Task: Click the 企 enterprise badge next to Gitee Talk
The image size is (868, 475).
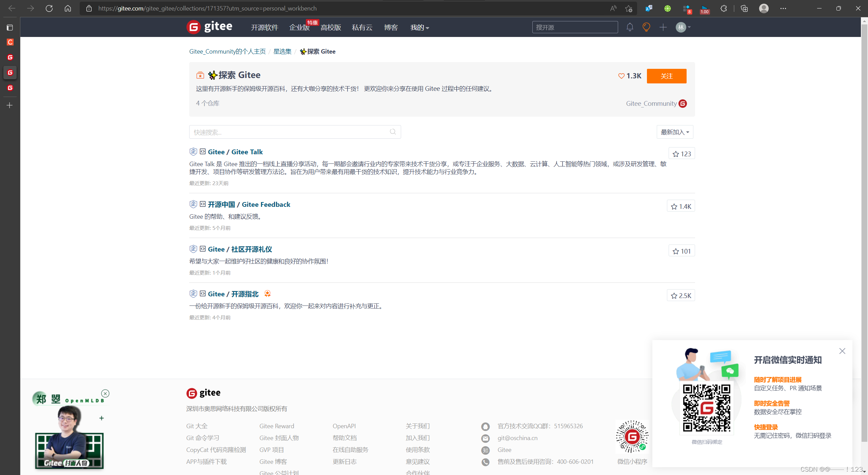Action: pos(193,152)
